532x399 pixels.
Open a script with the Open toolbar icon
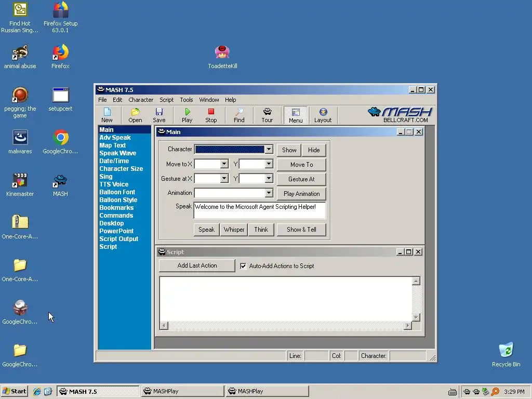[135, 115]
